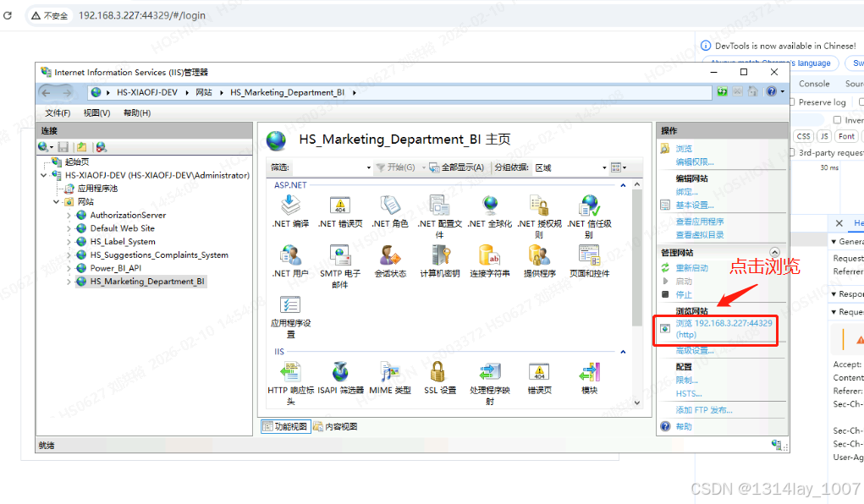Click the IIS help question mark icon
This screenshot has height=504, width=864.
click(x=771, y=91)
